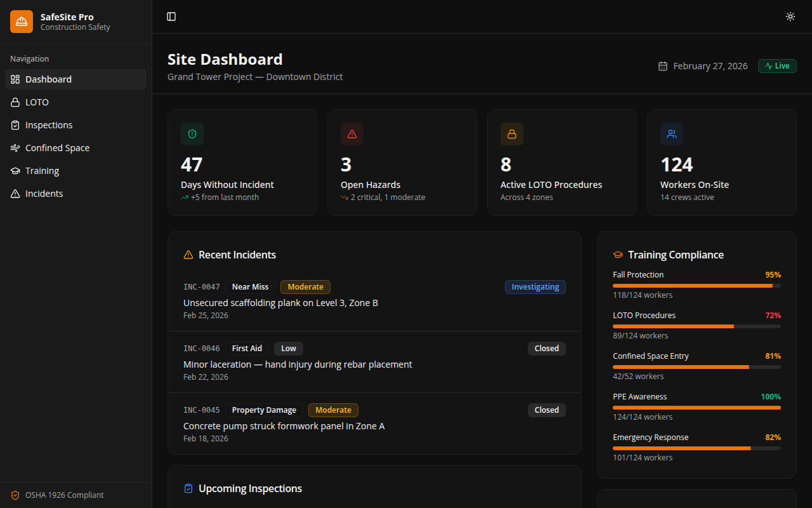Click the calendar icon next to February 27, 2026
Image resolution: width=812 pixels, height=508 pixels.
(x=663, y=65)
